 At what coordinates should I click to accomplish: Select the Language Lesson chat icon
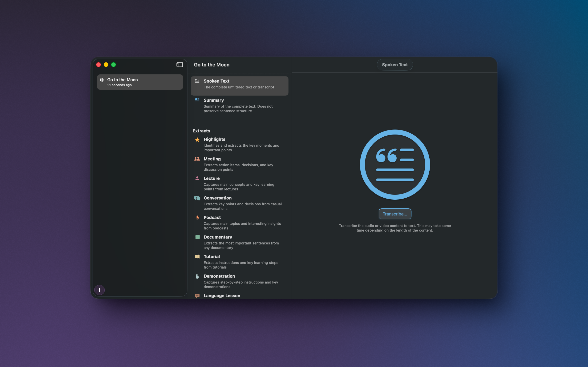[x=197, y=296]
